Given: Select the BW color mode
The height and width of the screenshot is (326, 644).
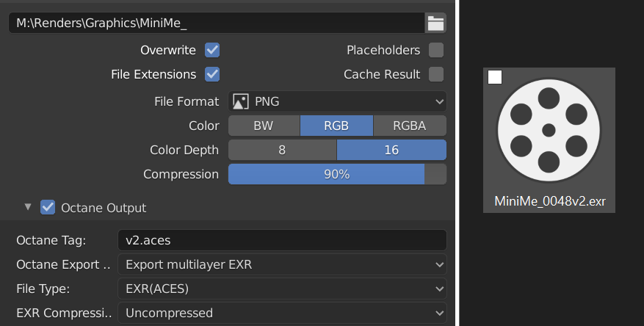Looking at the screenshot, I should 264,126.
